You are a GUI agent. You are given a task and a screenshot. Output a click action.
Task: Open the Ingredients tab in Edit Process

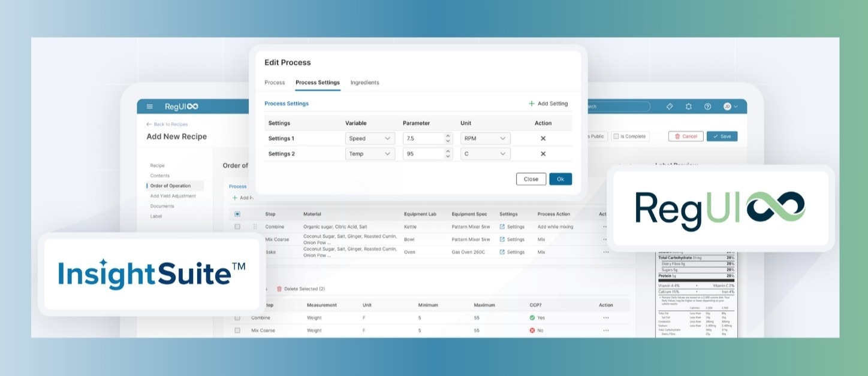point(364,83)
